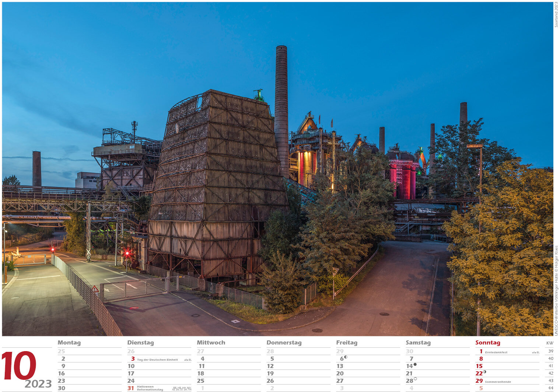Click the half moon icon beside Sunday 22
Screen dimensions: 560x392
tap(484, 372)
